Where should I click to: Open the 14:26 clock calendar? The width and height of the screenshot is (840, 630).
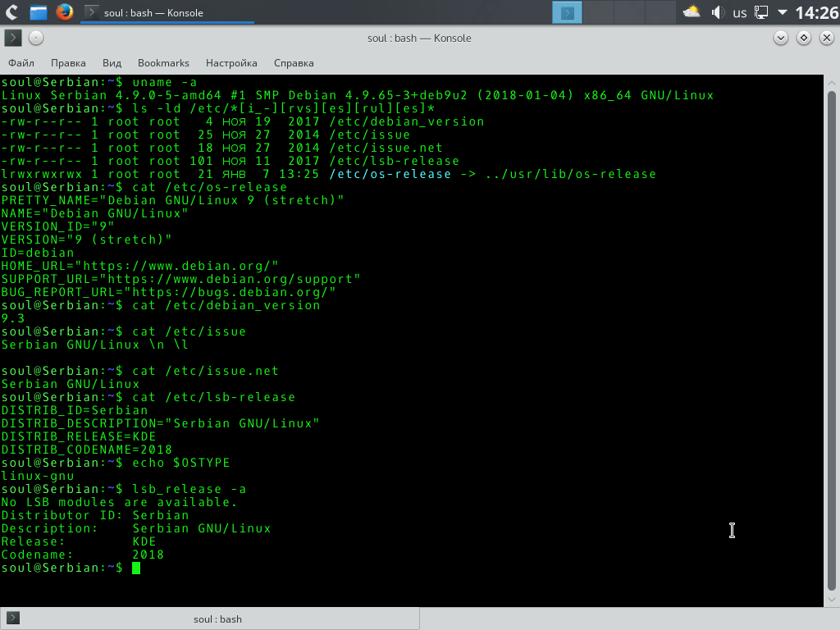(816, 12)
